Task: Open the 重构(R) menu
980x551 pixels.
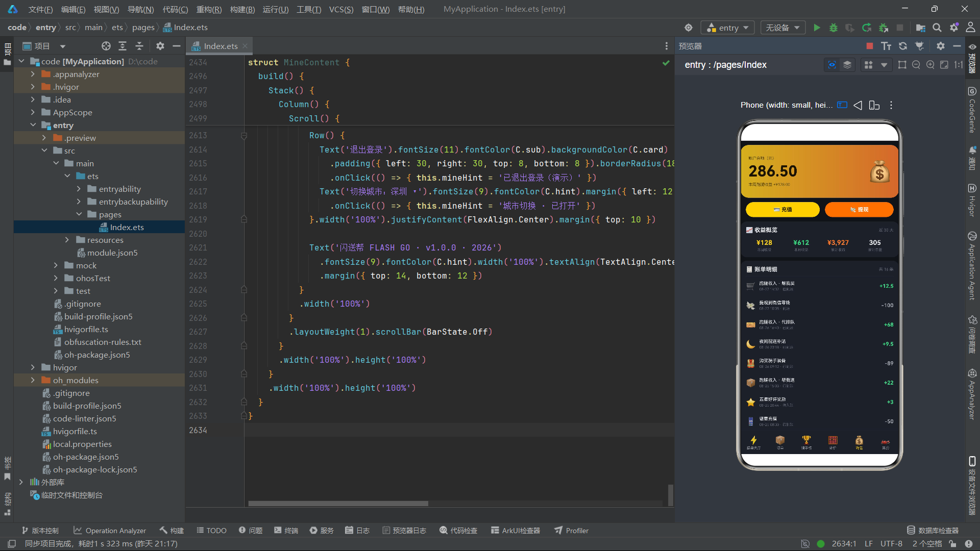Action: point(209,9)
